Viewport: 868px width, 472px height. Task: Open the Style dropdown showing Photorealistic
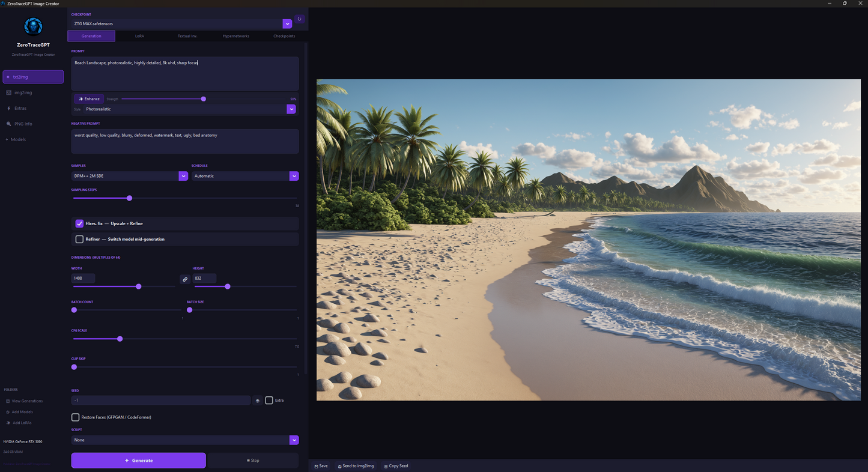(x=189, y=109)
